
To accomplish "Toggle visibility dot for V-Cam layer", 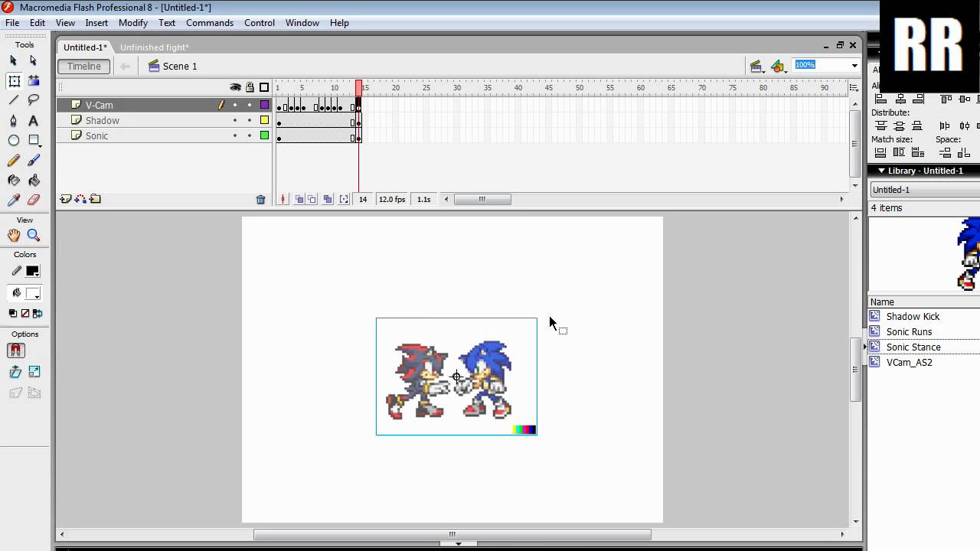I will tap(235, 105).
